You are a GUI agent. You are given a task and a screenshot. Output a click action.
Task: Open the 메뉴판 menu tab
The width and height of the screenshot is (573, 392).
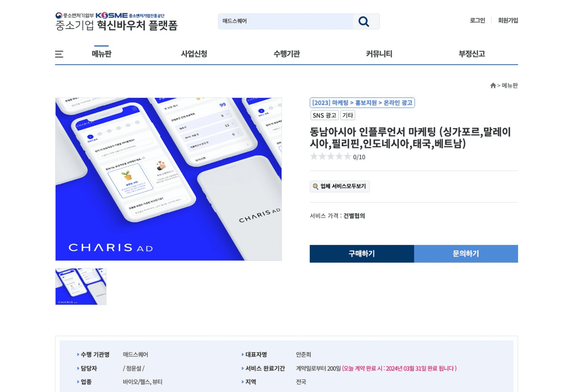click(101, 54)
